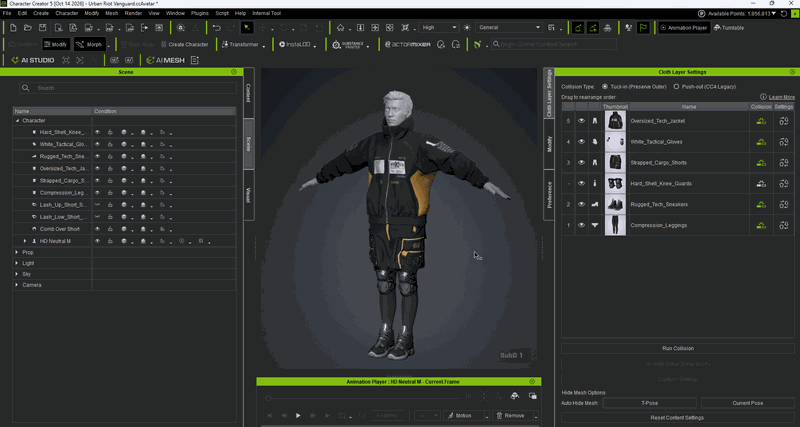800x427 pixels.
Task: Activate the Select (arrow) tool
Action: [247, 28]
